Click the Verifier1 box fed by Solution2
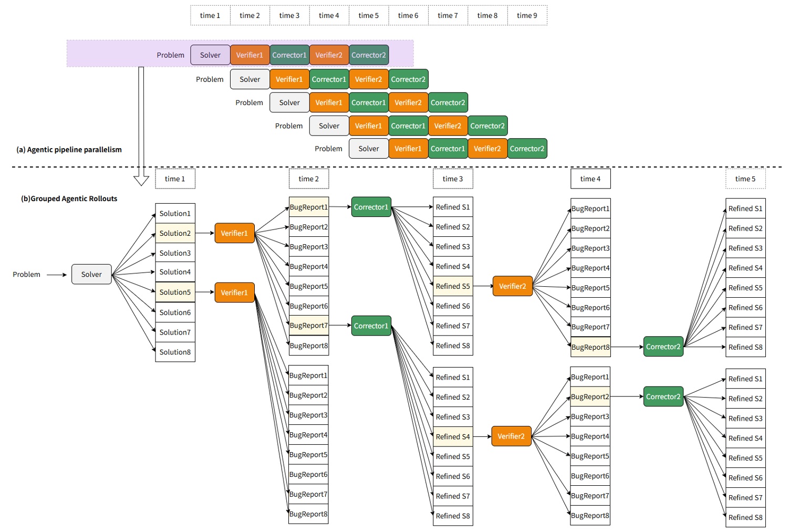This screenshot has width=789, height=532. click(234, 233)
